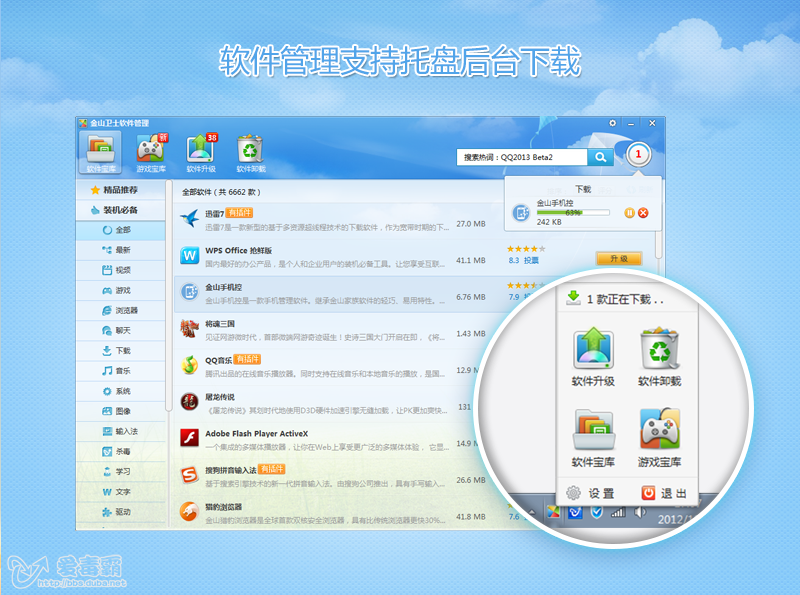Click the 猎豹浏览器 orange icon
The width and height of the screenshot is (800, 595).
(189, 511)
